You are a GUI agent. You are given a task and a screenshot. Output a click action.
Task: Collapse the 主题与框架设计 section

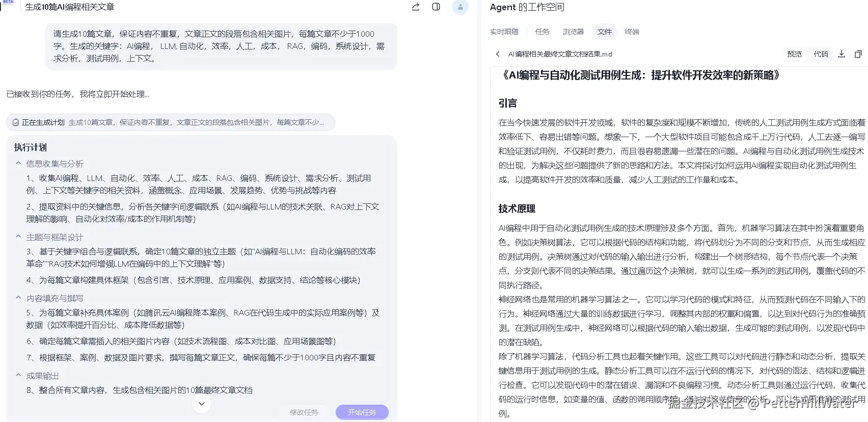[18, 236]
